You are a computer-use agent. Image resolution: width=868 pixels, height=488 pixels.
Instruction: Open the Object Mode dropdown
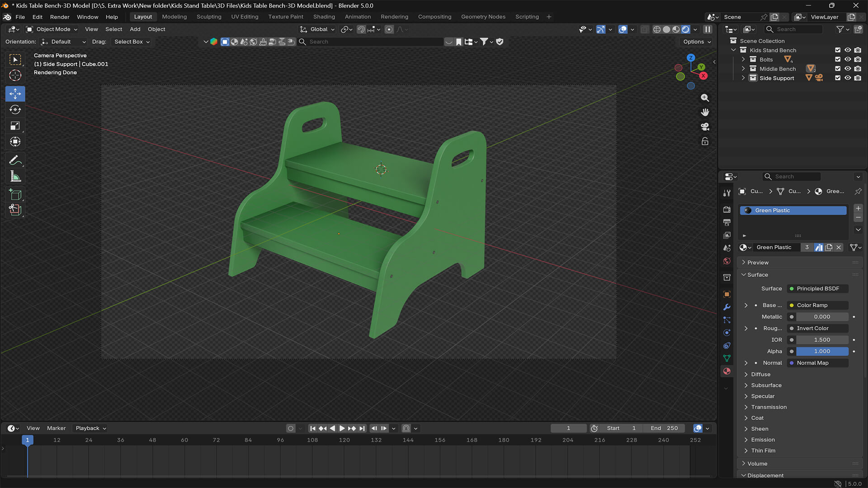[x=52, y=29]
